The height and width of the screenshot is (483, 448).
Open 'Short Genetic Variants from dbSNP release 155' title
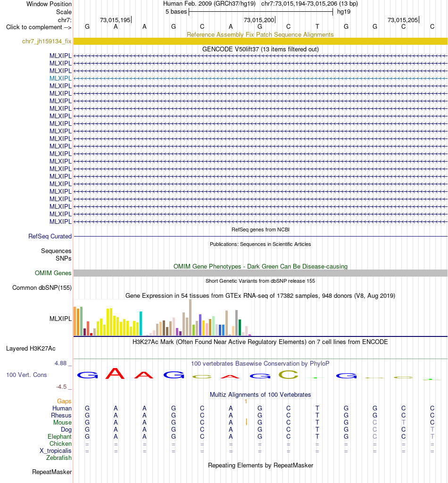click(x=260, y=281)
